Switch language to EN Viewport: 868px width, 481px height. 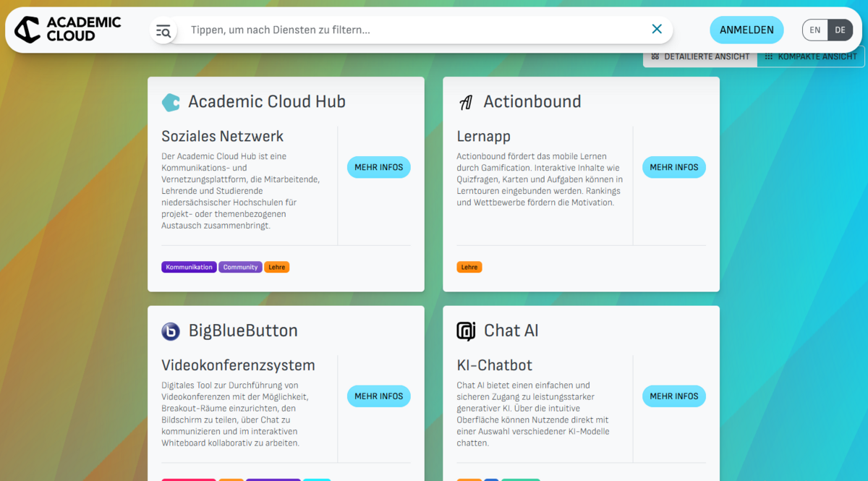tap(815, 30)
